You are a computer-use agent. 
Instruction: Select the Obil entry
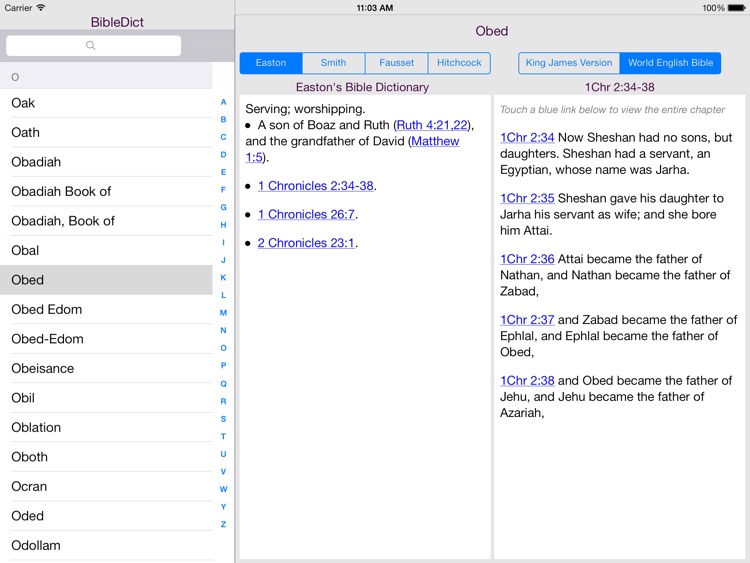106,398
